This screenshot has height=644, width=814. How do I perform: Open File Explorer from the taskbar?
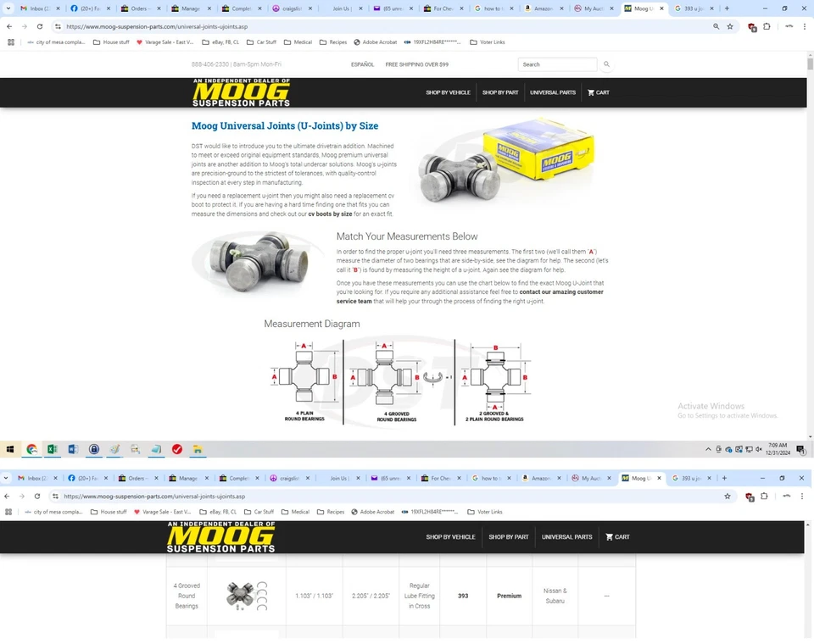pos(198,449)
